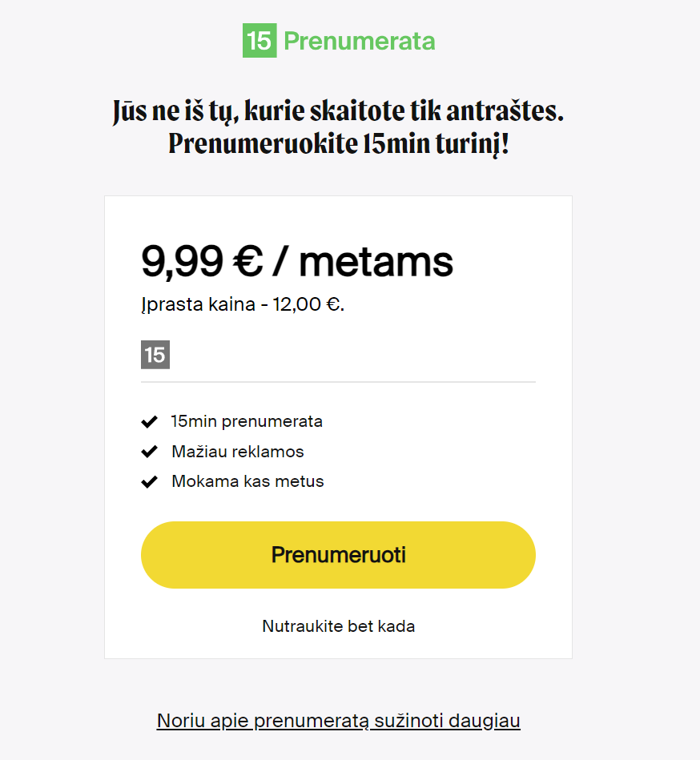Select the 15min prenumerata feature text
The width and height of the screenshot is (700, 760).
coord(247,422)
